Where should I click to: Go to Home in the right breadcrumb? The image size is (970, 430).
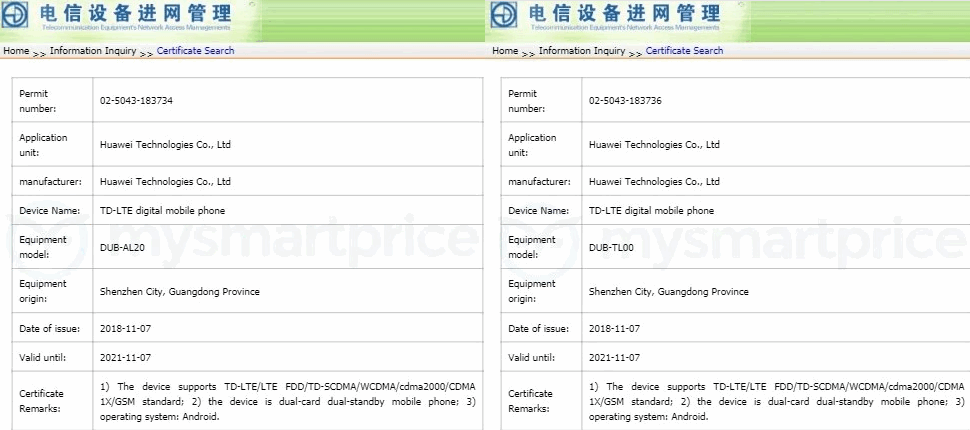505,51
